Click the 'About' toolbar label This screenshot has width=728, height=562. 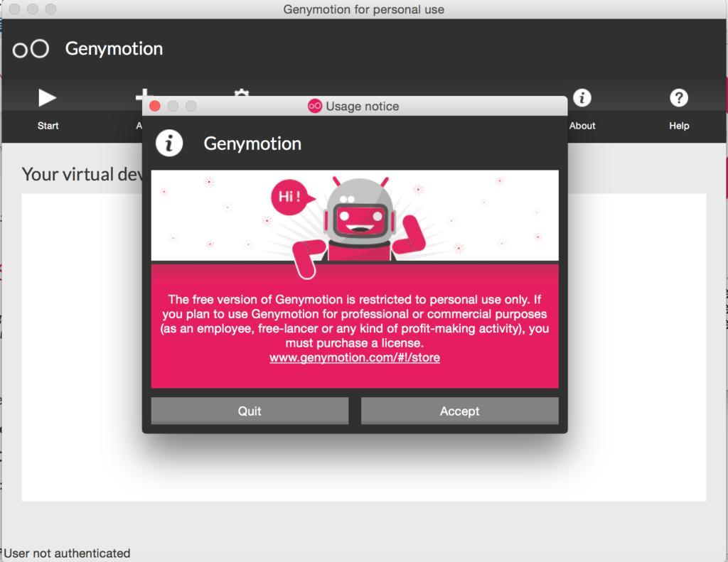582,126
